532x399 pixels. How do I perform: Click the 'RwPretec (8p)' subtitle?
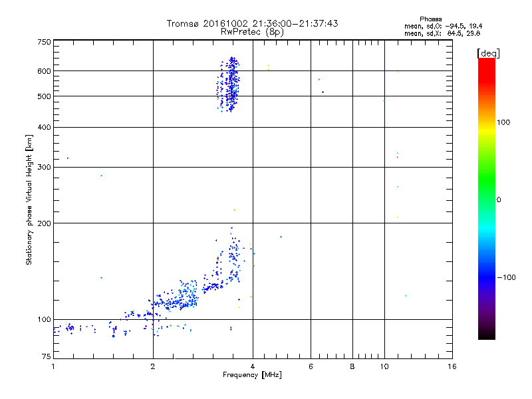(252, 32)
